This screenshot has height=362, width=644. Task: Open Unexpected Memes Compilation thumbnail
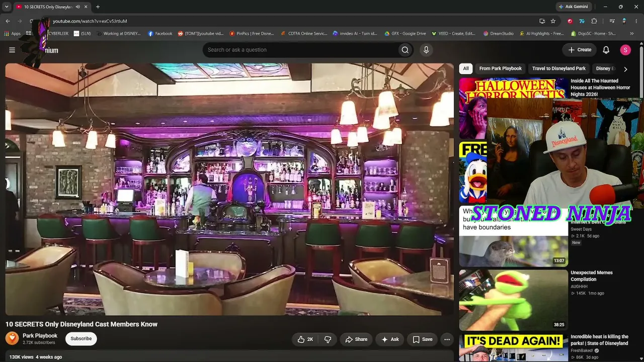tap(513, 300)
